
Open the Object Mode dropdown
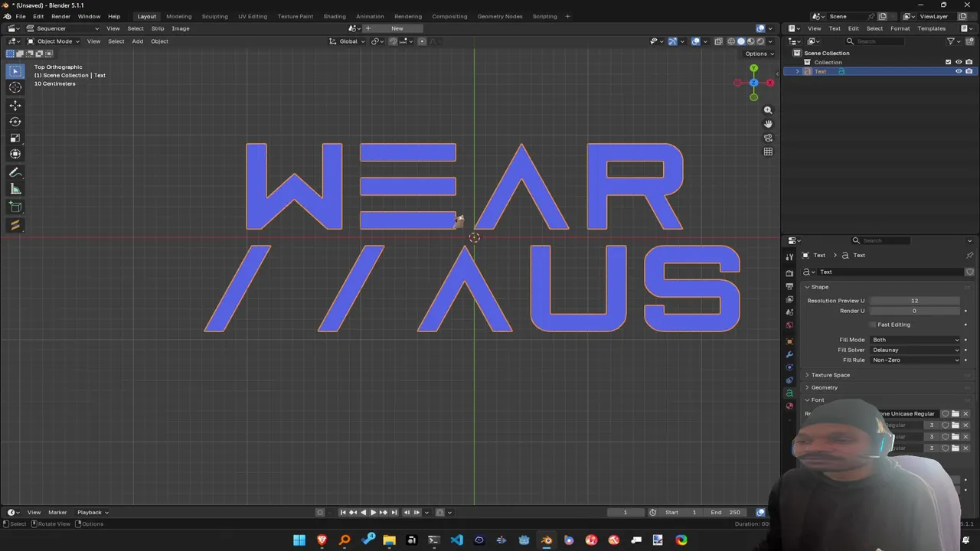coord(53,41)
